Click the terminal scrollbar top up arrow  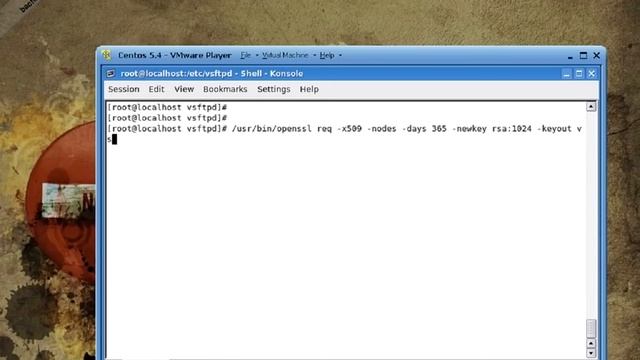pos(591,107)
